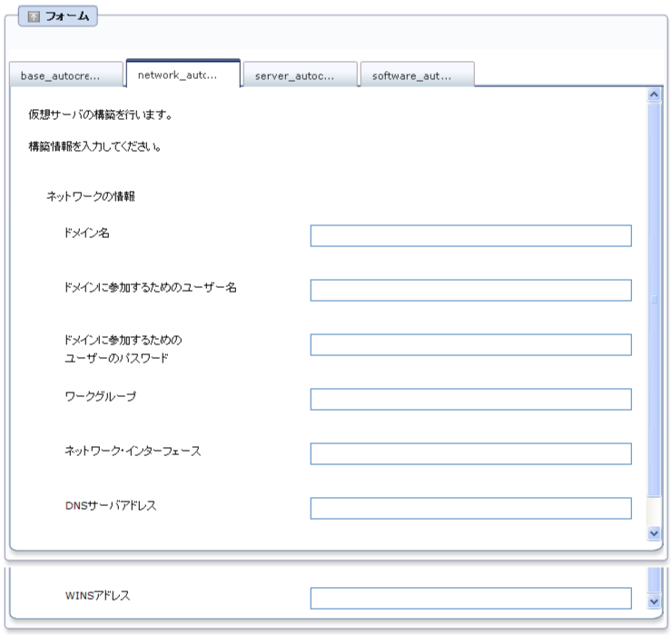Focus the ユーザーのパスワード input field
672x636 pixels.
pos(470,345)
